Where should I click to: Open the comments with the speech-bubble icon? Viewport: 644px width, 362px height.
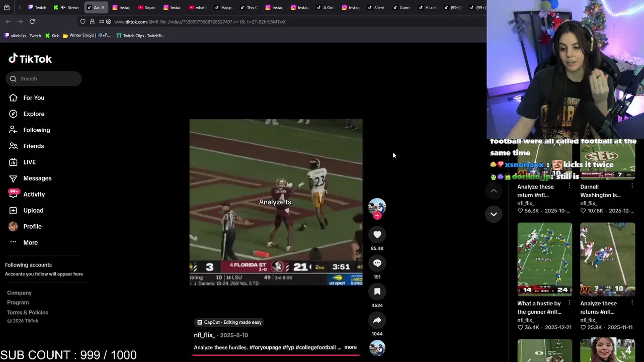pyautogui.click(x=377, y=263)
